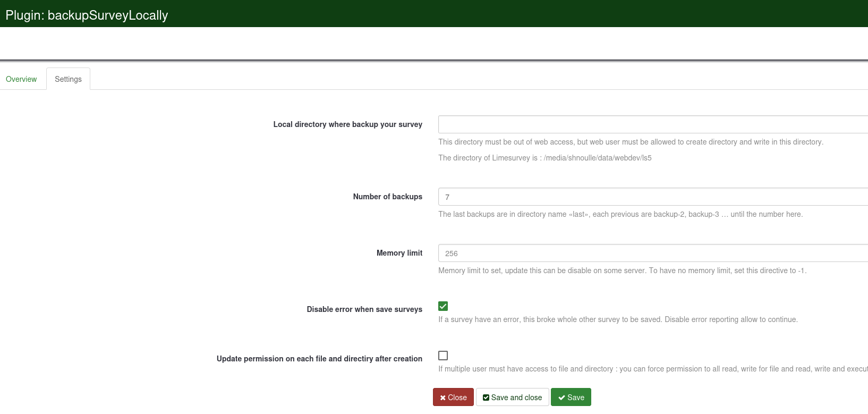Click the 'Local directory where backup your survey' label
Viewport: 868px width, 414px height.
[347, 124]
